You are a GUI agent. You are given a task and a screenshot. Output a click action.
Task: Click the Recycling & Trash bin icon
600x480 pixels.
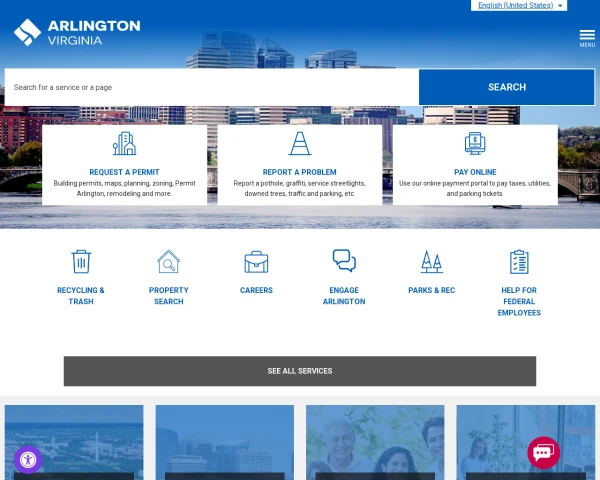pos(81,262)
